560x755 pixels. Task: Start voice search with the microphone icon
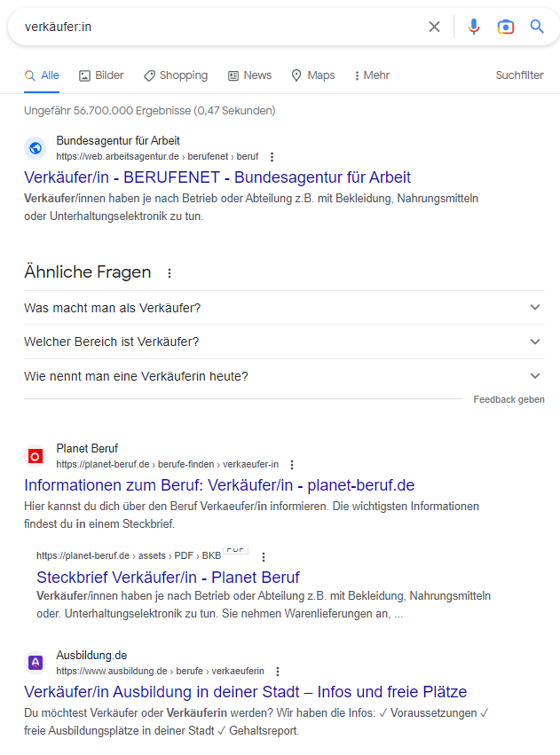pyautogui.click(x=474, y=27)
